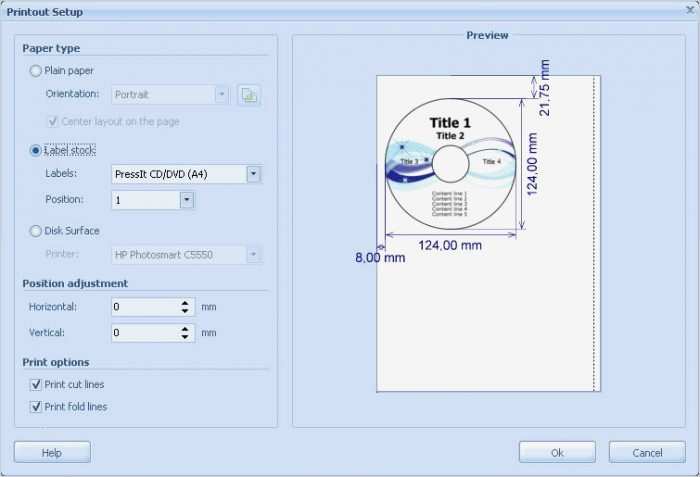Uncheck Print fold lines
Image resolution: width=700 pixels, height=477 pixels.
(36, 407)
